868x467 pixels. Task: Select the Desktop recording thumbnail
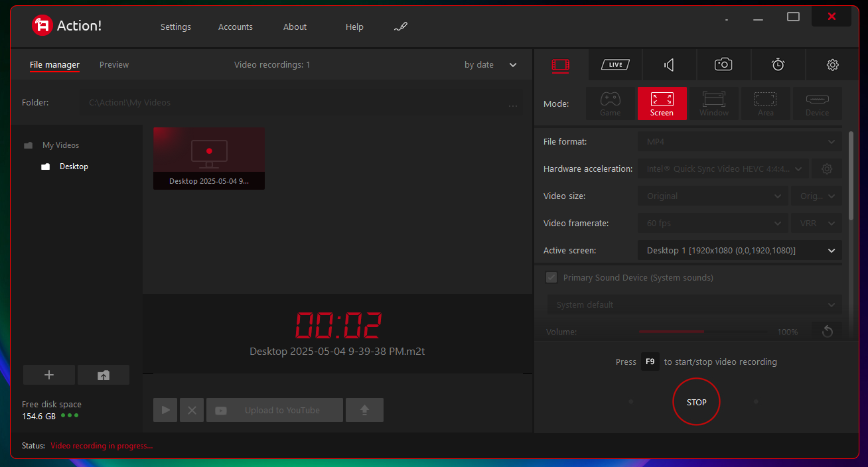pos(209,158)
